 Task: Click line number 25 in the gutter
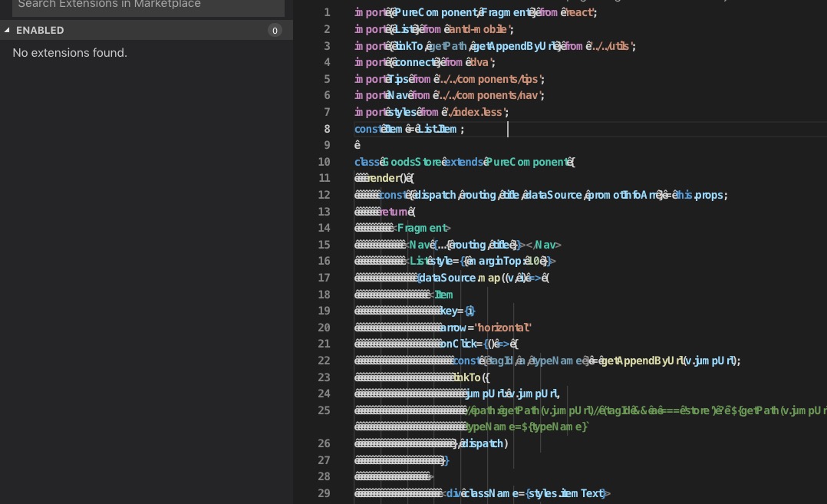[324, 410]
